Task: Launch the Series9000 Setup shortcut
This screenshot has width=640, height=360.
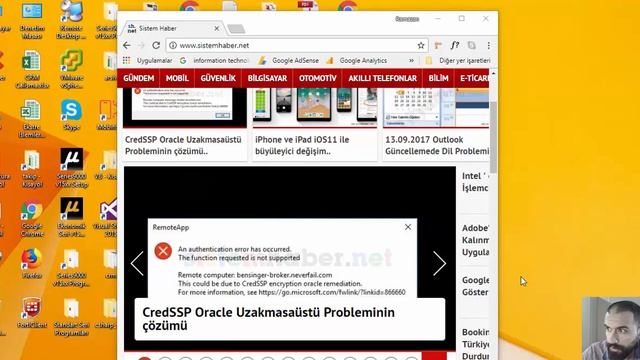Action: [x=71, y=168]
